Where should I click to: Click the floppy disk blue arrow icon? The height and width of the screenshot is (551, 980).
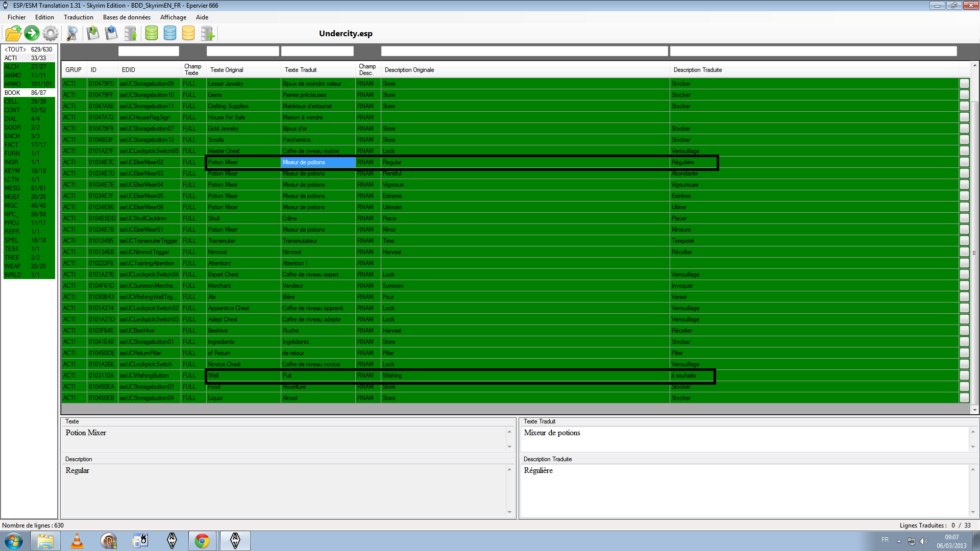click(x=111, y=33)
